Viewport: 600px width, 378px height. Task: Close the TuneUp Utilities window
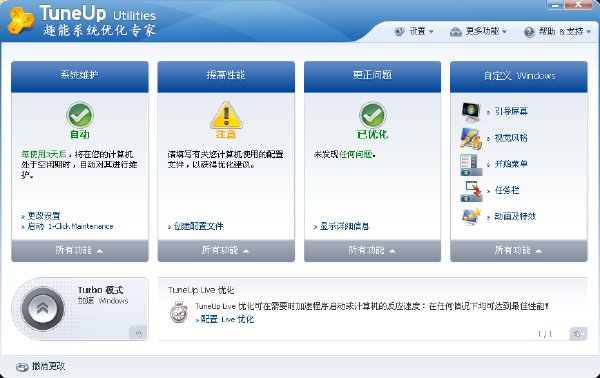578,5
